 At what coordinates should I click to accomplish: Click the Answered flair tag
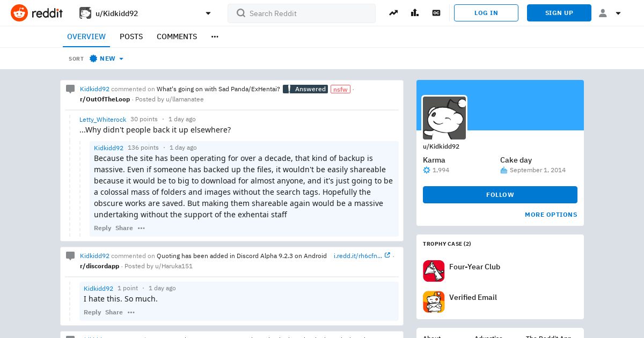coord(305,89)
